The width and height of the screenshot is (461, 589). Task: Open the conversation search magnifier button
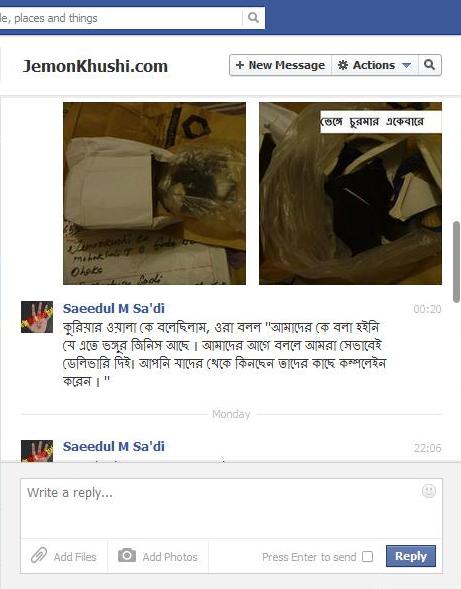coord(429,65)
